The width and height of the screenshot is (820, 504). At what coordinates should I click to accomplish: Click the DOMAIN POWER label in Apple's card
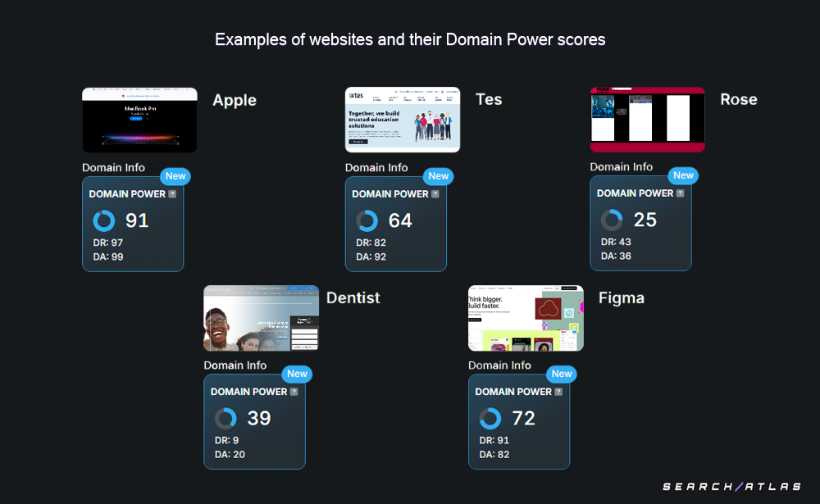click(x=127, y=194)
